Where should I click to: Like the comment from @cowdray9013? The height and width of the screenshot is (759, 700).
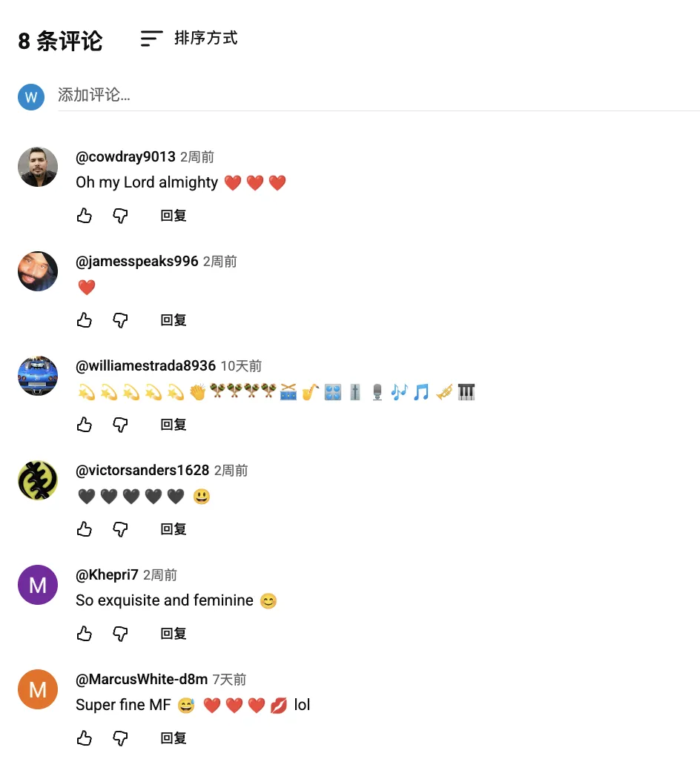(x=85, y=216)
